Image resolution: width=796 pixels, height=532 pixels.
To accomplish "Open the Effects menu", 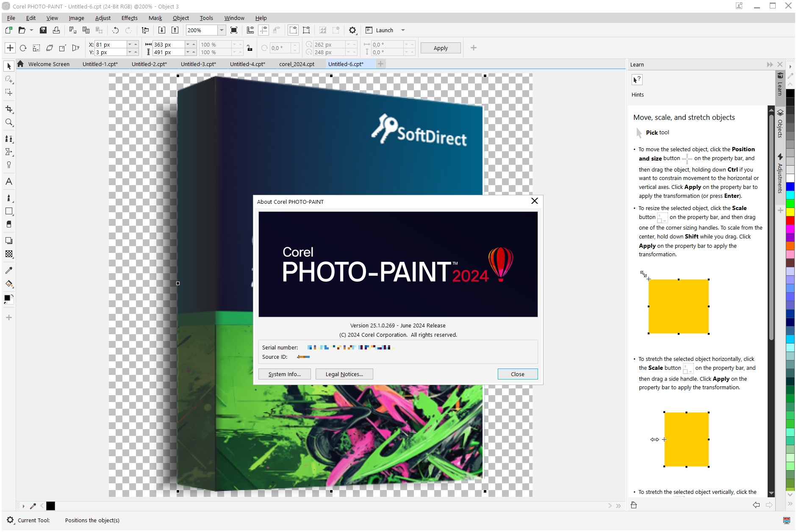I will tap(129, 18).
